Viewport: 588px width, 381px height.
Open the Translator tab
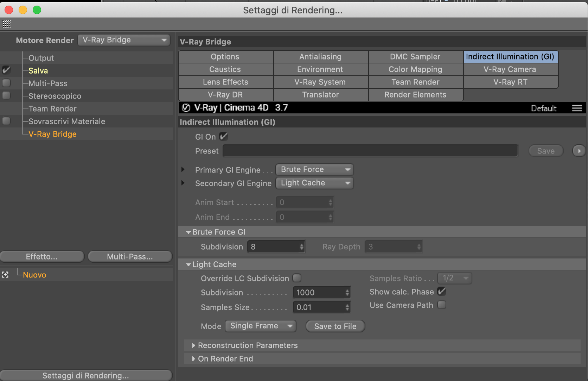click(321, 95)
